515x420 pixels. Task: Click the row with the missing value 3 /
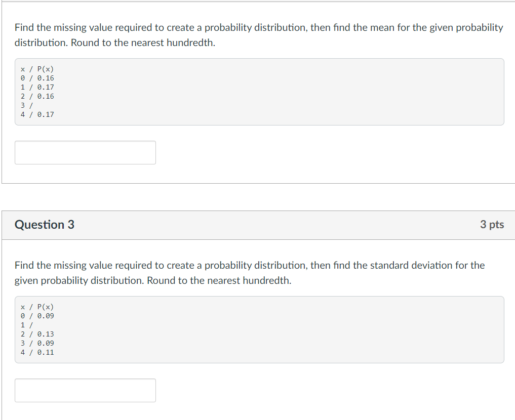point(25,105)
